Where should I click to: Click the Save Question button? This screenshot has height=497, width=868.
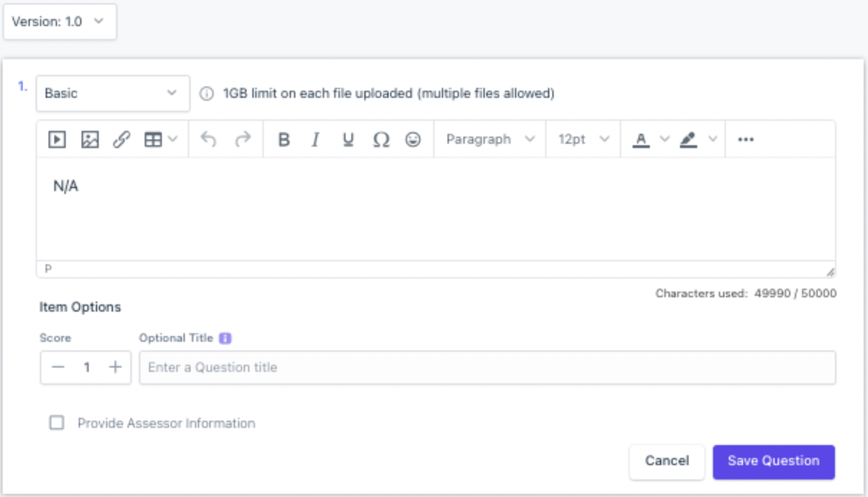773,461
